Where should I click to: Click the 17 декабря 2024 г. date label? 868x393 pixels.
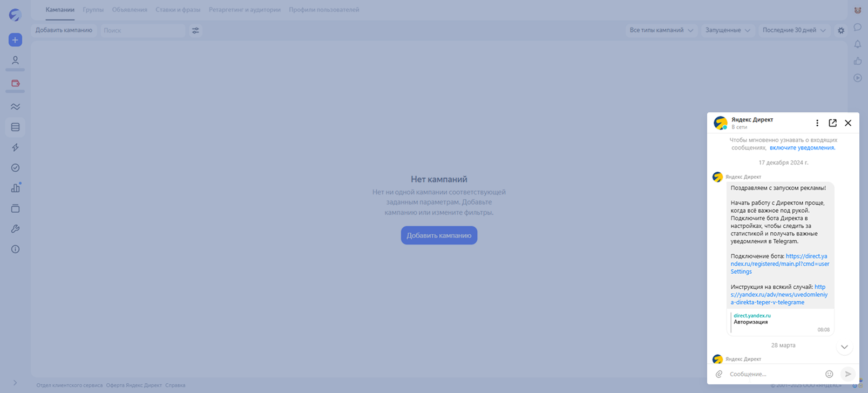(x=783, y=162)
